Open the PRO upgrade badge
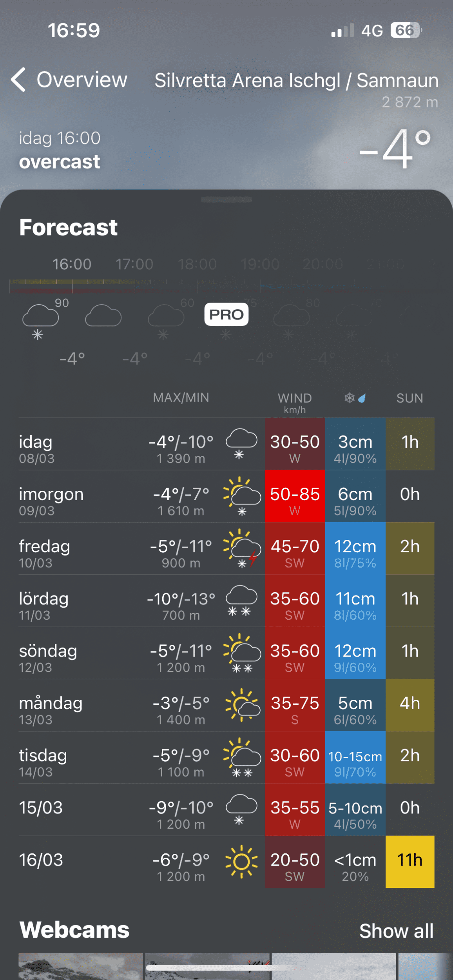Viewport: 453px width, 980px height. (226, 314)
